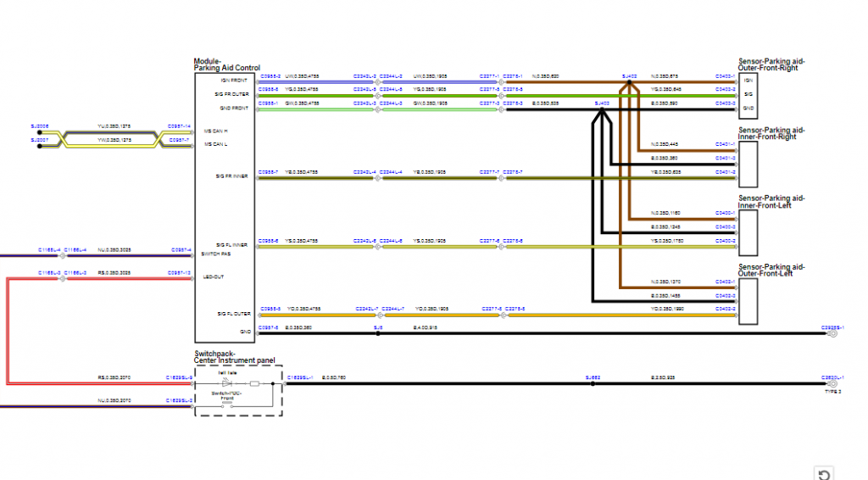Click connector label C2242L-4

coord(364,172)
